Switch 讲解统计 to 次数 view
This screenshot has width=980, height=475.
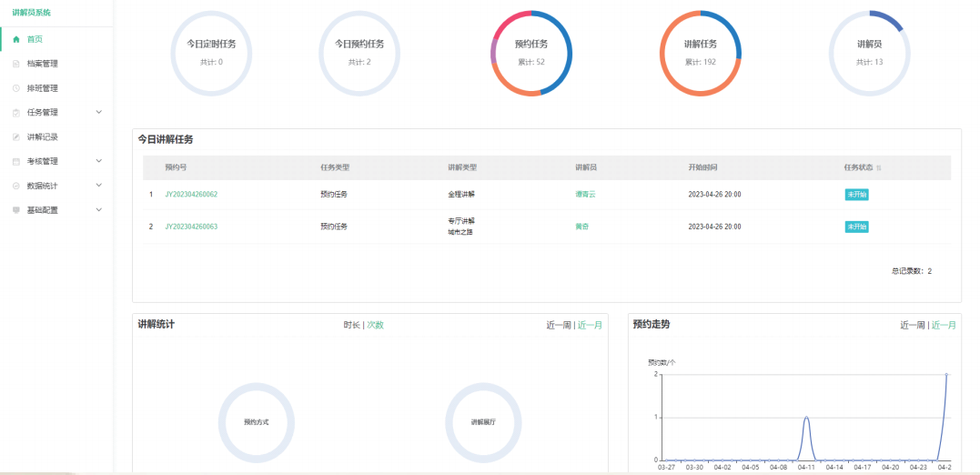tap(375, 325)
